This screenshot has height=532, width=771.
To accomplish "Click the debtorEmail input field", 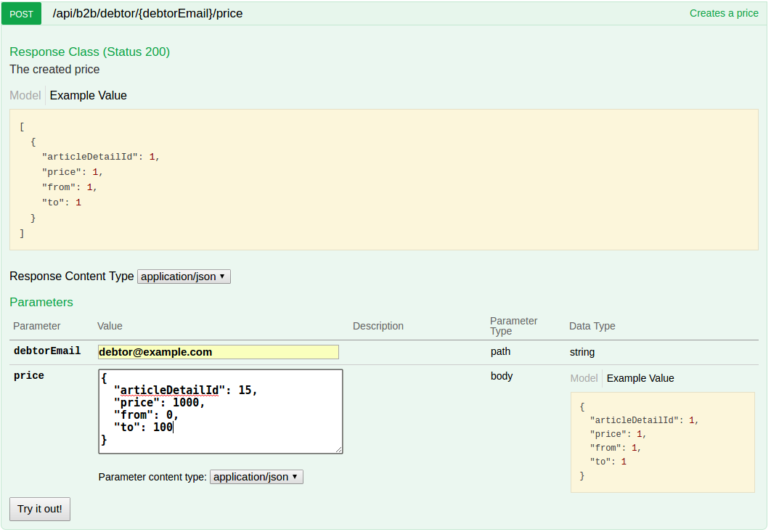I will (x=219, y=352).
